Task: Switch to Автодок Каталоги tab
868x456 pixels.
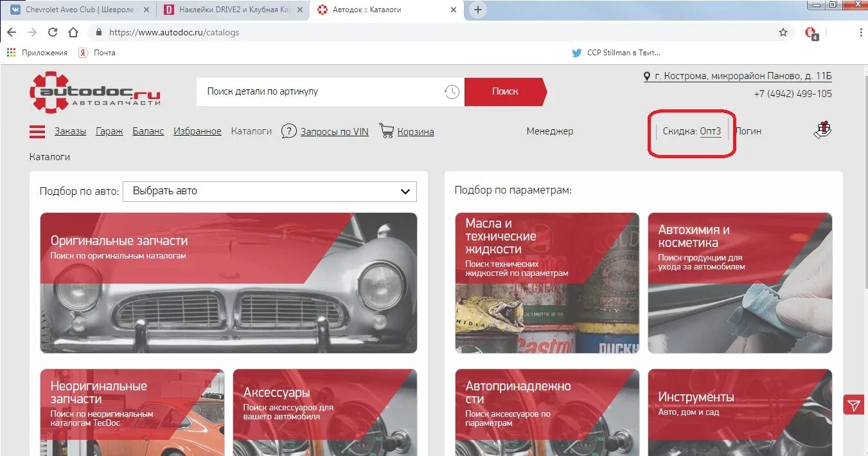Action: coord(385,10)
